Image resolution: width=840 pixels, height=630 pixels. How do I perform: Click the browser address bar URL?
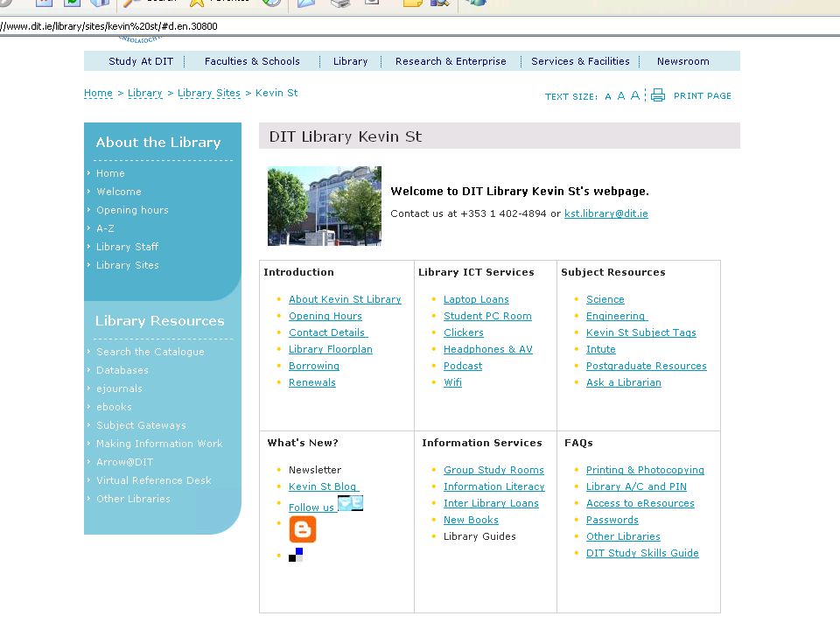point(108,26)
